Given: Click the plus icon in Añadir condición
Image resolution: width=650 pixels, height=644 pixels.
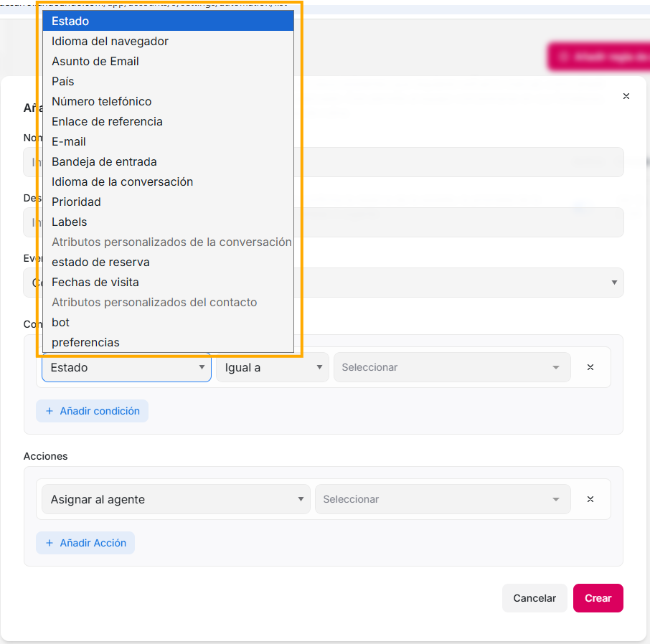Looking at the screenshot, I should (50, 411).
